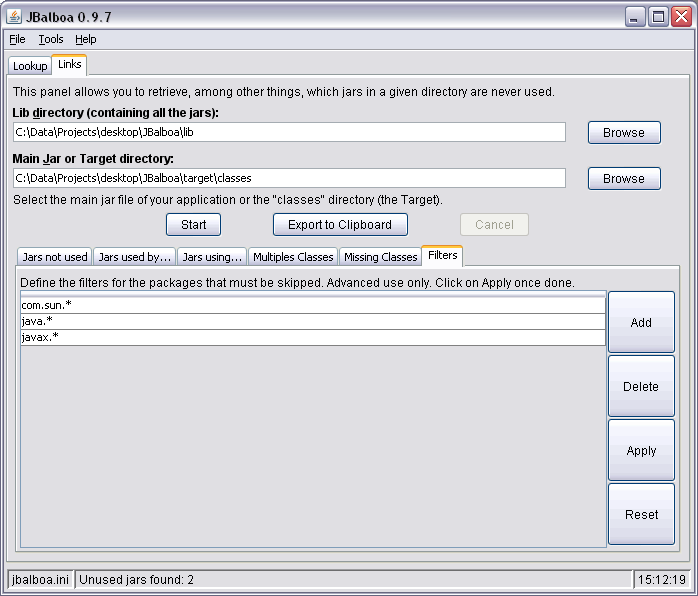Apply the filter changes
Image resolution: width=698 pixels, height=596 pixels.
pos(641,450)
